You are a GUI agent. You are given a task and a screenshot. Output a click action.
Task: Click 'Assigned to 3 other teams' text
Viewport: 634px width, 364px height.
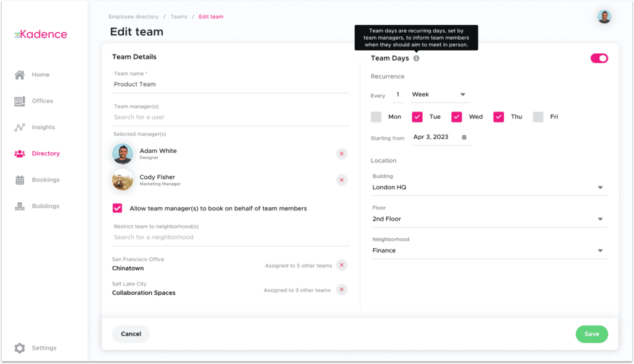point(297,290)
